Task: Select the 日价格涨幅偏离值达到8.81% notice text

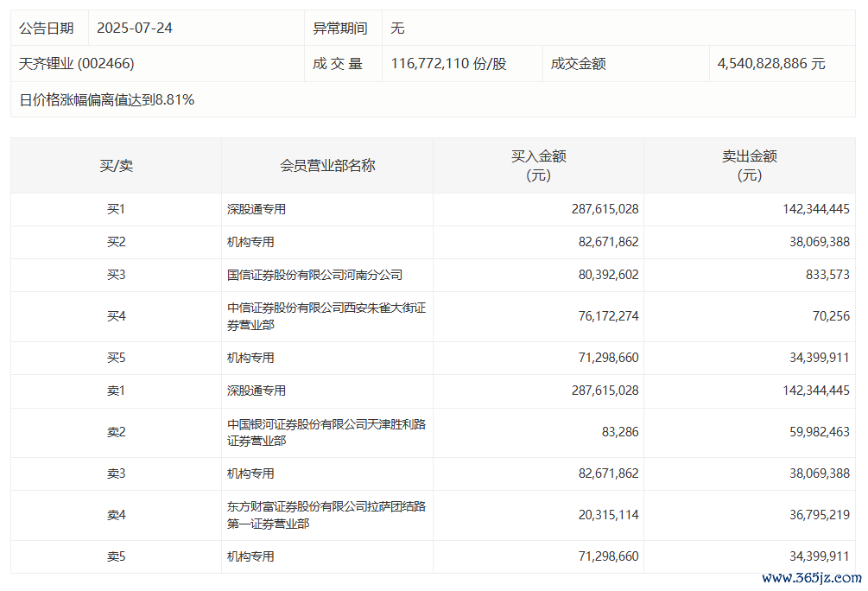Action: [107, 100]
